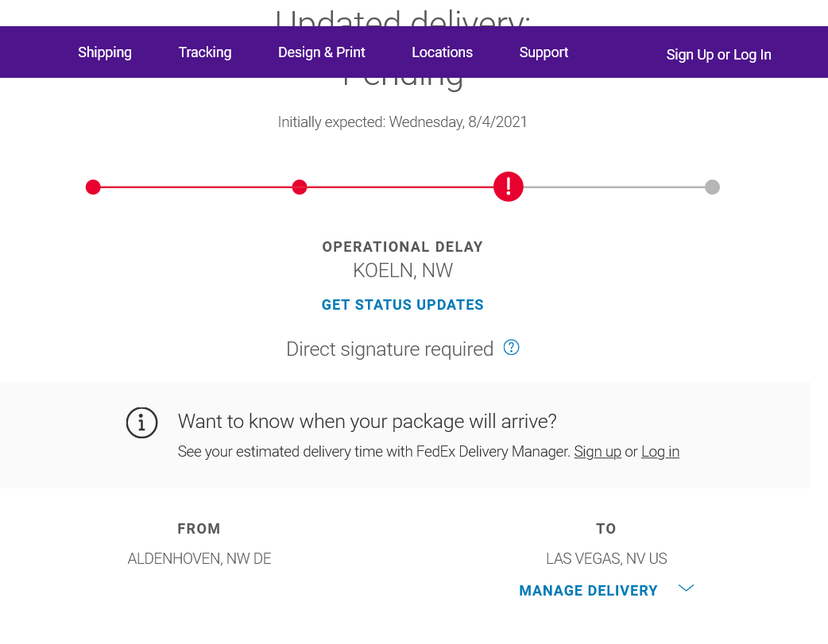Click the gray final delivery dot
This screenshot has width=828, height=644.
pos(712,187)
